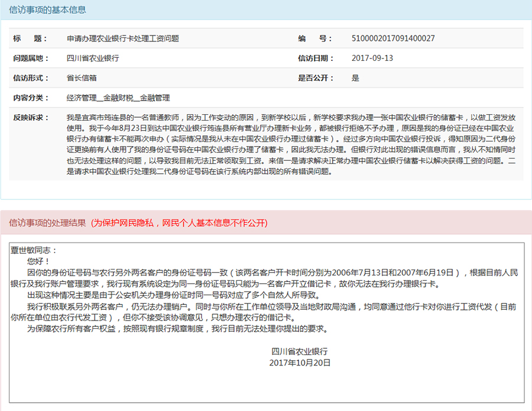
Task: Click the label 内容分类：
Action: coord(31,98)
